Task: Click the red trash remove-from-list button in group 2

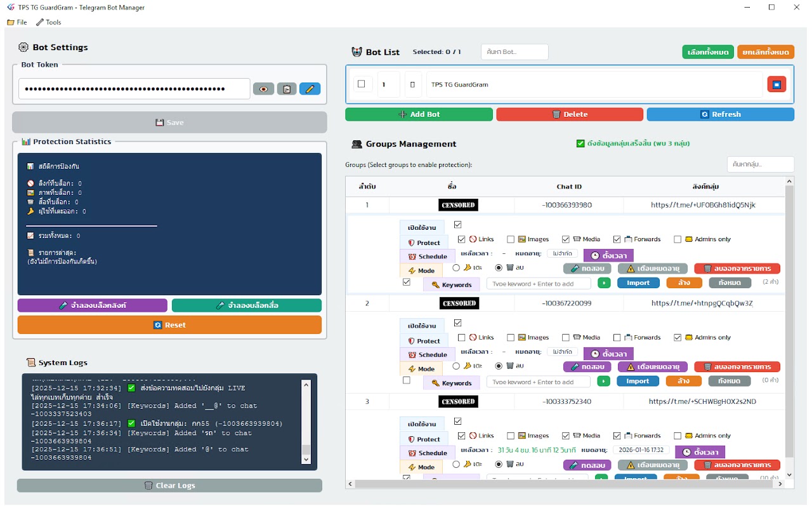Action: coord(737,366)
